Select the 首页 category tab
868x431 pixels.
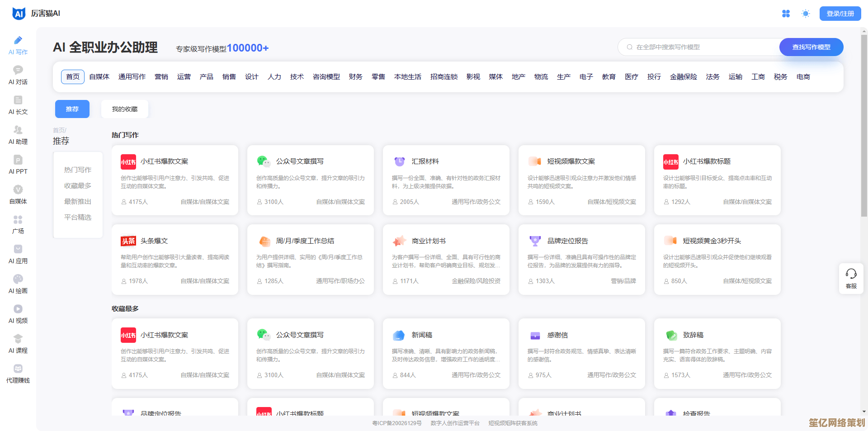coord(73,77)
